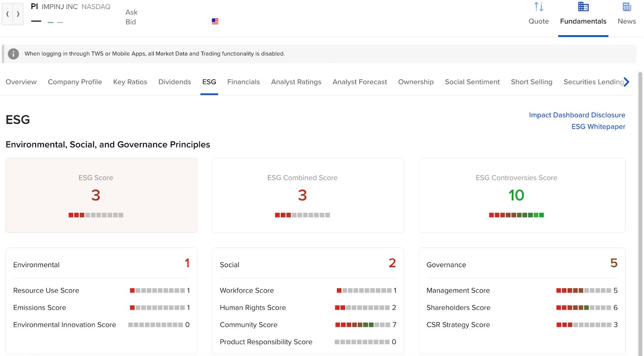Click the info icon in the notice banner
644x356 pixels.
tap(13, 54)
